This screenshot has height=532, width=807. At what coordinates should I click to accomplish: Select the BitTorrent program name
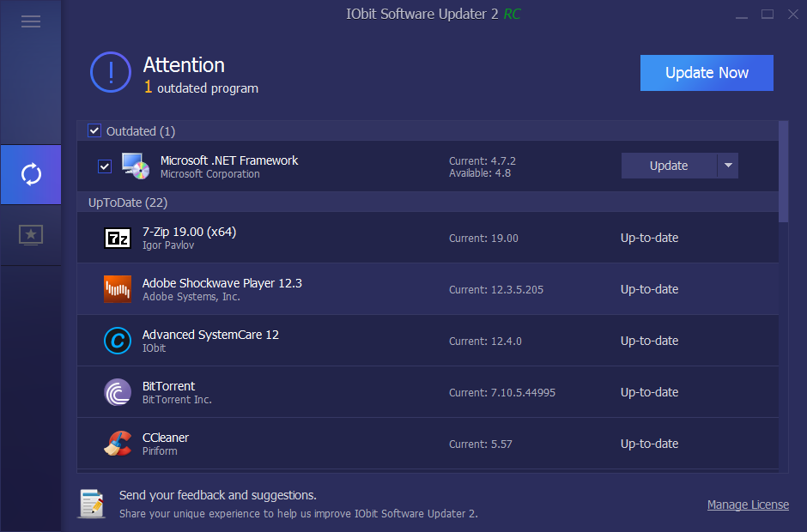168,386
